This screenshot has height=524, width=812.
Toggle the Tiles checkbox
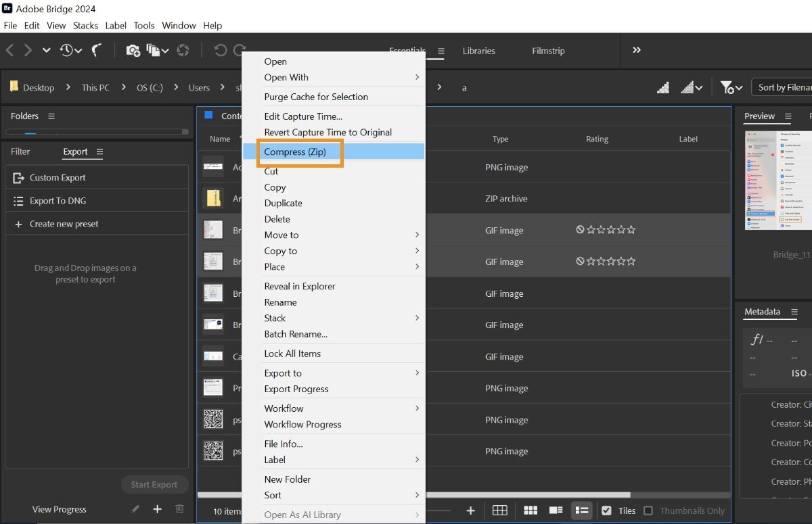pos(607,510)
